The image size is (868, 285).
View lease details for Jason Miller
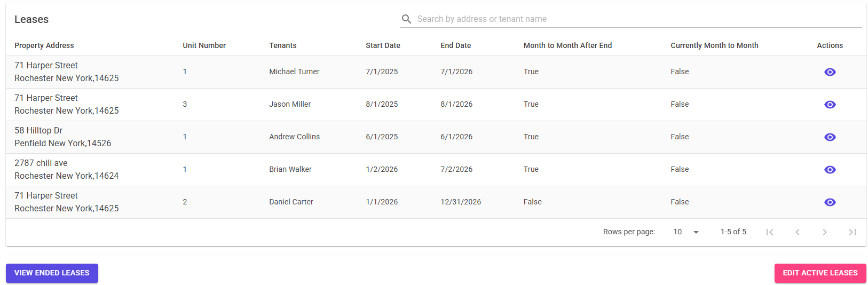click(x=830, y=105)
